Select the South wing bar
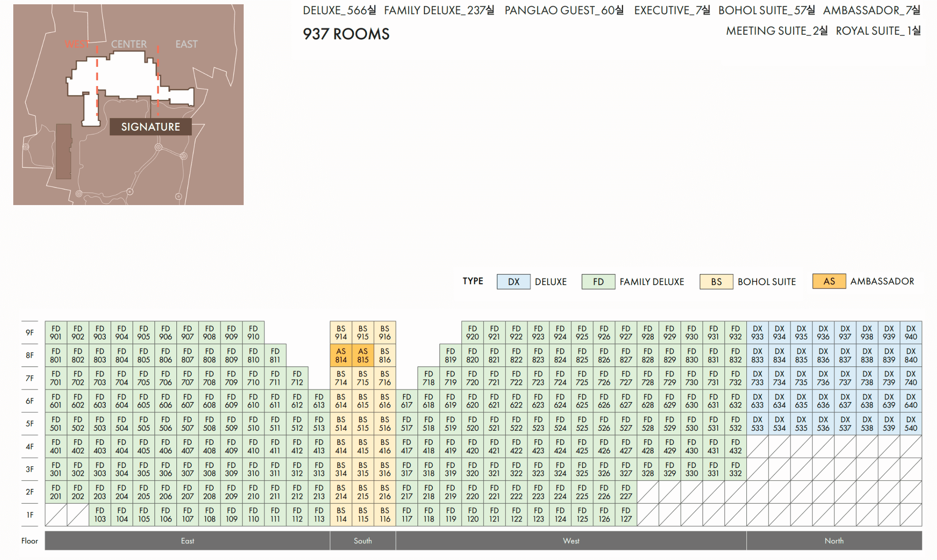The image size is (937, 560). point(363,541)
